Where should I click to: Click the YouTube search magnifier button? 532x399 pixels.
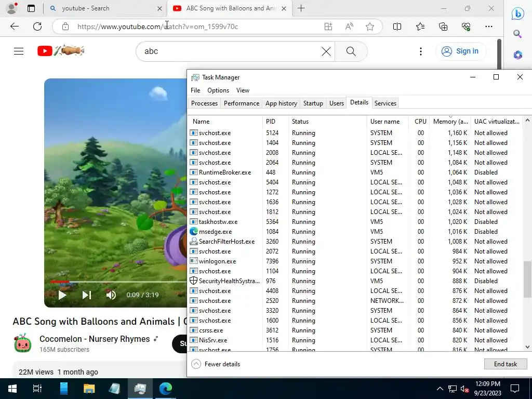click(351, 51)
